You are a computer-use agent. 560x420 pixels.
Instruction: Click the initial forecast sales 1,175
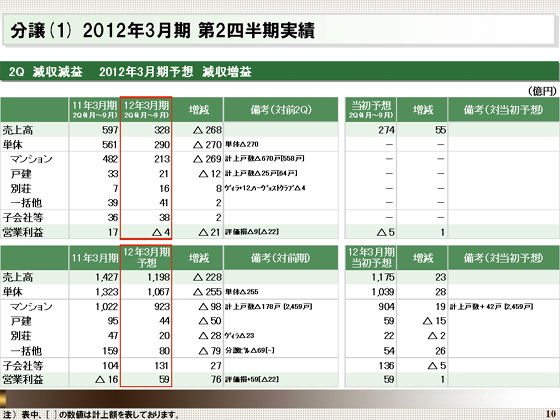click(383, 277)
